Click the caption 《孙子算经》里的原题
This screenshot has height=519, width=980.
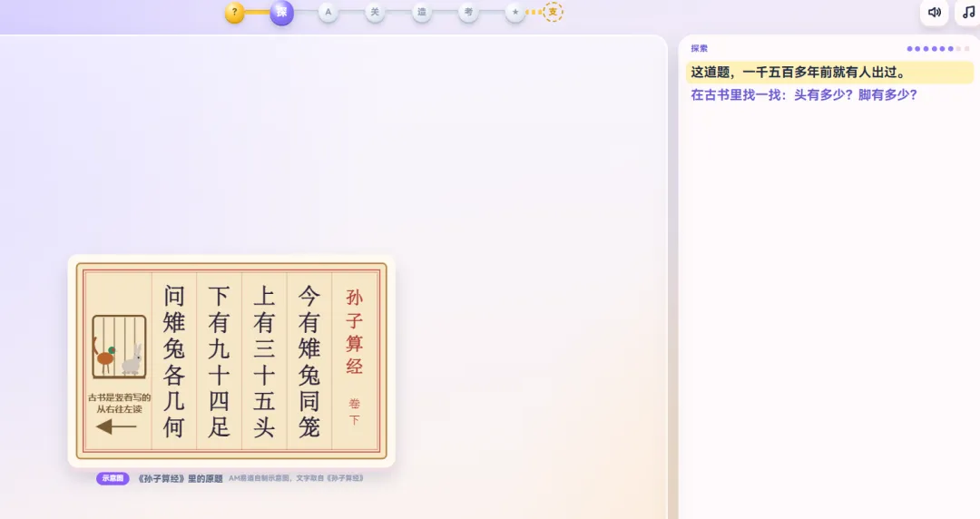[180, 478]
